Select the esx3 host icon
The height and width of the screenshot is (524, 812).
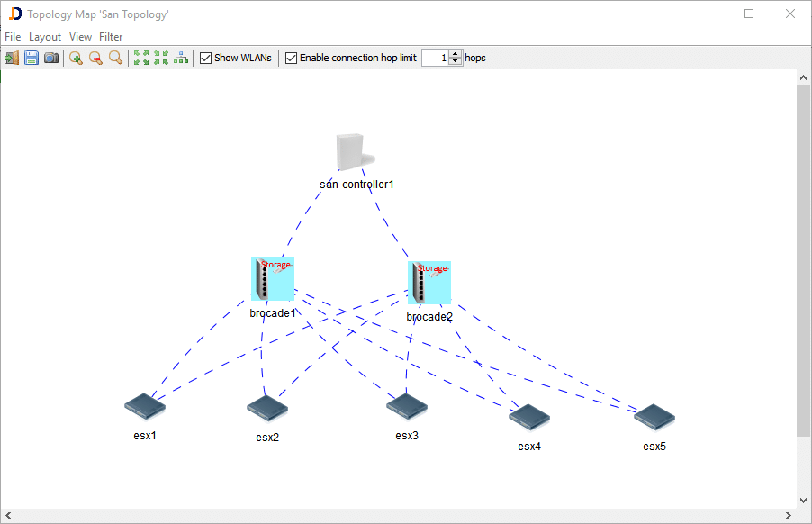click(406, 407)
